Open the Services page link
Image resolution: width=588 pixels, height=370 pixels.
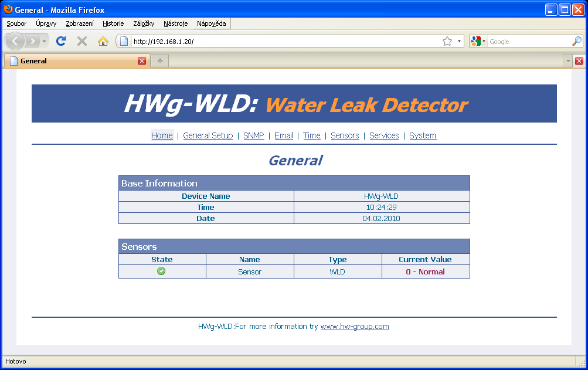tap(384, 135)
